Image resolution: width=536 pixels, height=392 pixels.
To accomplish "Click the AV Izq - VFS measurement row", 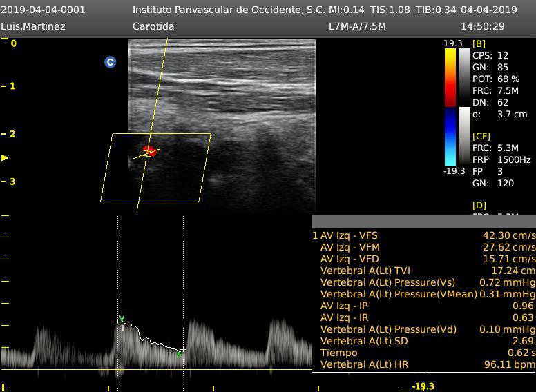I will (424, 235).
